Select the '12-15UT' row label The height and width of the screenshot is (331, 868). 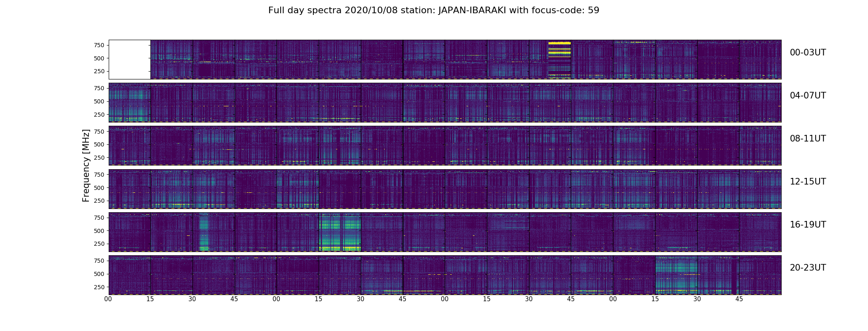[x=808, y=182]
